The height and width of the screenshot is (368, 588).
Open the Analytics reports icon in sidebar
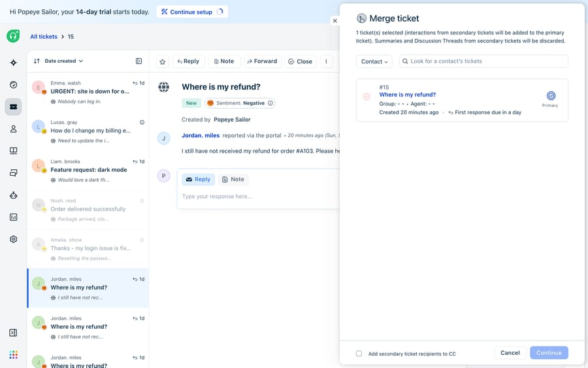(x=14, y=217)
